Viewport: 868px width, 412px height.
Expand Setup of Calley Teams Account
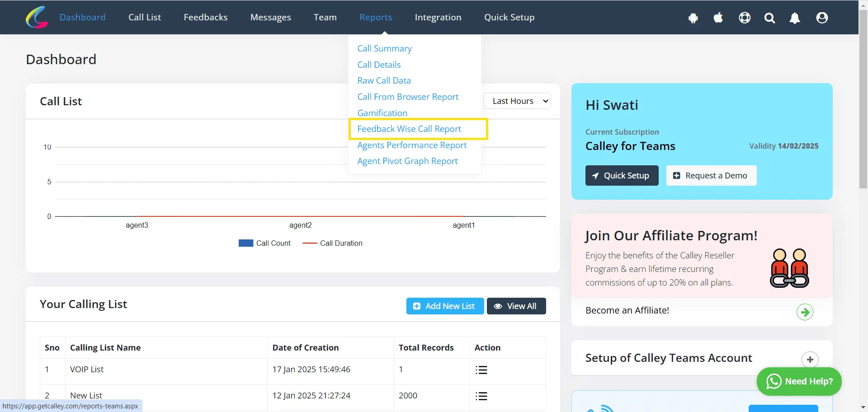(x=810, y=360)
